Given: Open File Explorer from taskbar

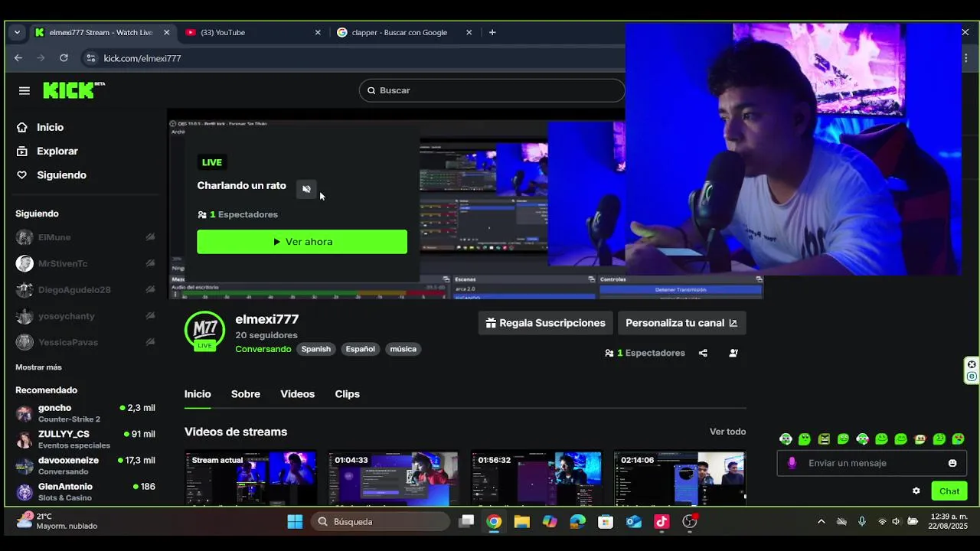Looking at the screenshot, I should (522, 522).
